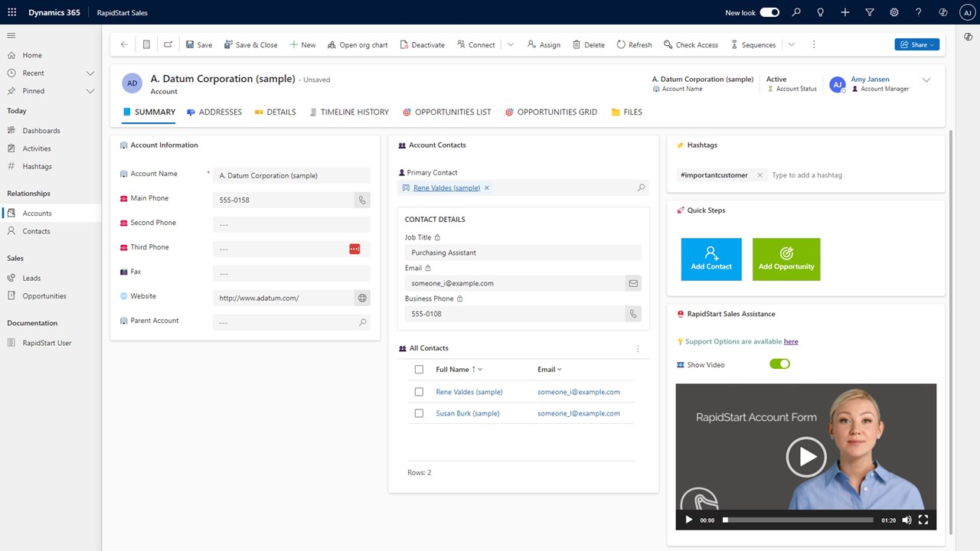Image resolution: width=980 pixels, height=551 pixels.
Task: Check the Rene Valdes row checkbox
Action: 419,392
